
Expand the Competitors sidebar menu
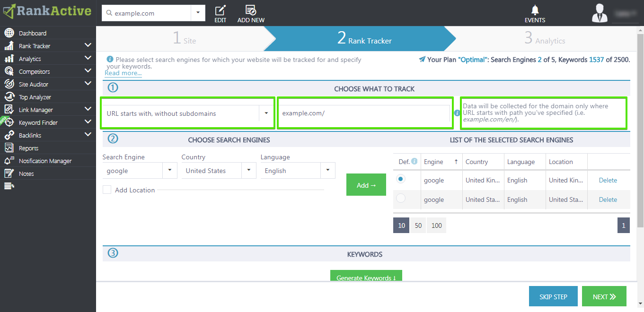(88, 71)
